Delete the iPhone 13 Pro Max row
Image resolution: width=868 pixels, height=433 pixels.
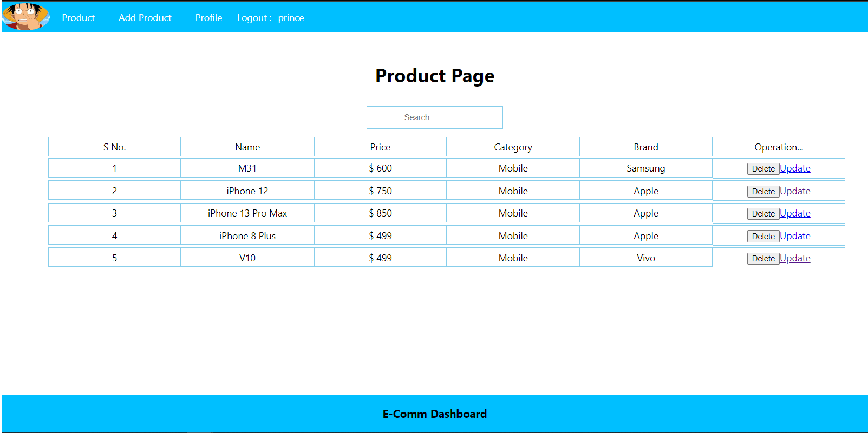(x=762, y=214)
